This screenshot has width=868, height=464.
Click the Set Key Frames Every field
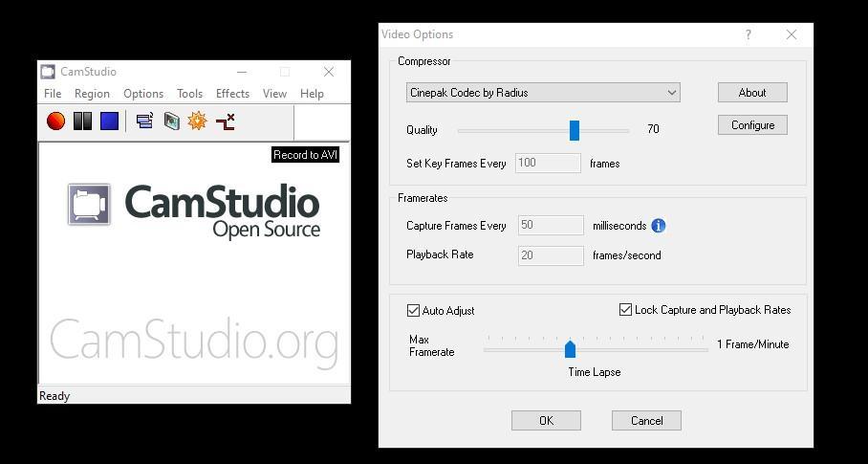pos(548,163)
